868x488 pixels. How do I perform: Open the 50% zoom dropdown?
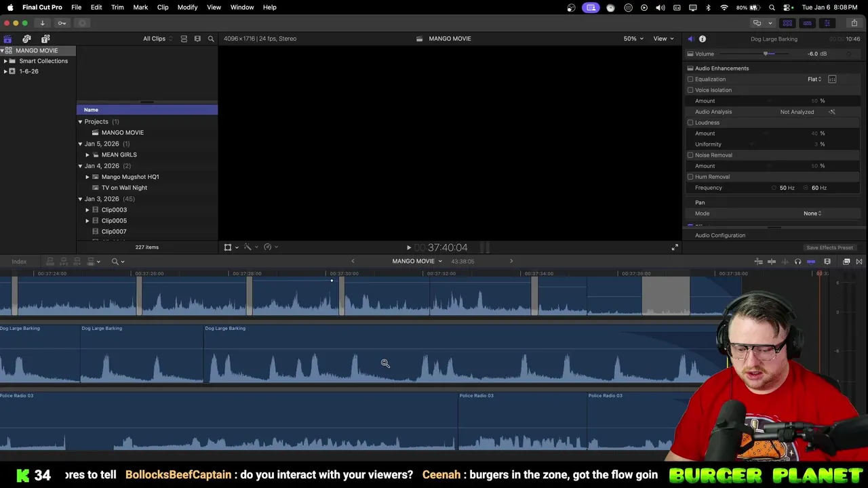pos(633,39)
